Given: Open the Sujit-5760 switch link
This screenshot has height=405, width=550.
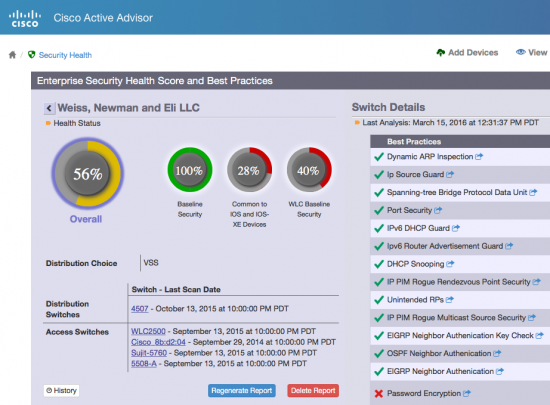Looking at the screenshot, I should (149, 353).
